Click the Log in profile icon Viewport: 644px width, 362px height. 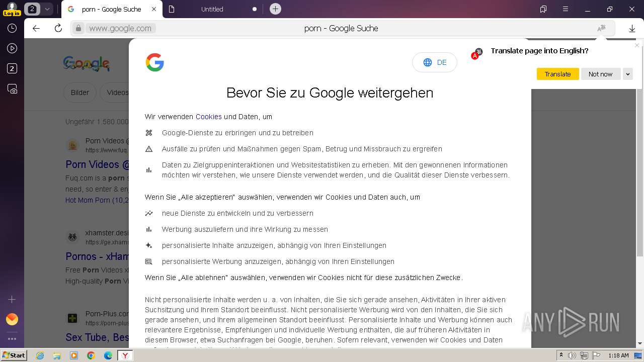pos(12,9)
